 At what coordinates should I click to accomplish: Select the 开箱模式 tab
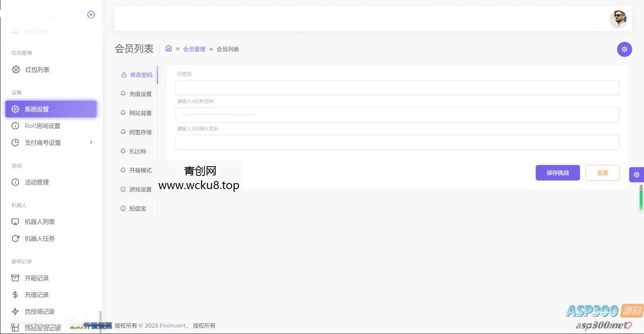(x=137, y=170)
